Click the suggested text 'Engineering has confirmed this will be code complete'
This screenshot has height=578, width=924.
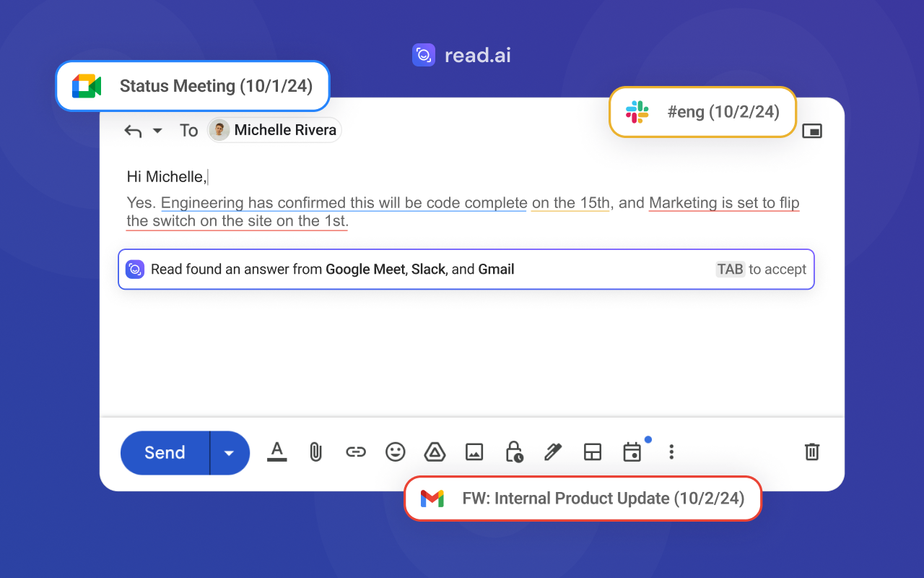344,203
